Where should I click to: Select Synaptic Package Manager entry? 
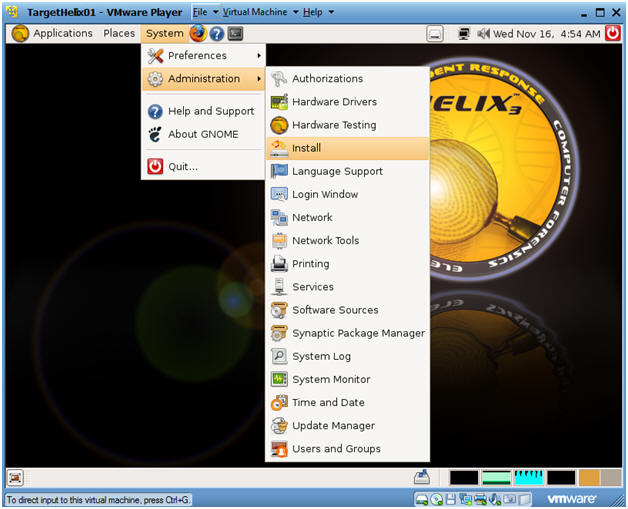point(347,333)
